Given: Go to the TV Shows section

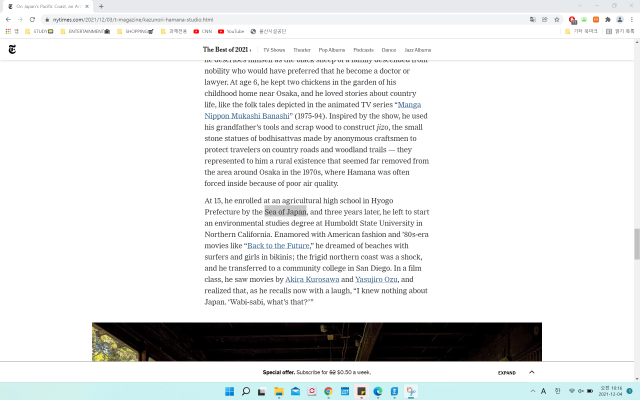Looking at the screenshot, I should click(274, 49).
